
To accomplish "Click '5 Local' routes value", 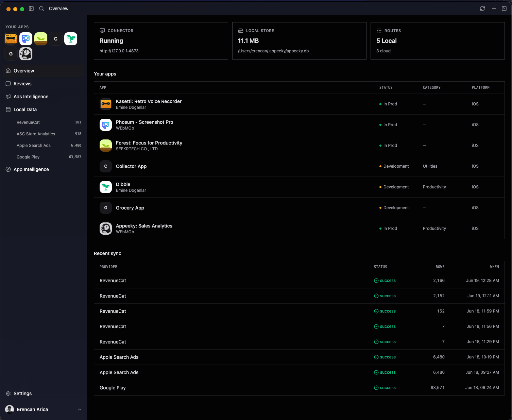I will point(387,41).
